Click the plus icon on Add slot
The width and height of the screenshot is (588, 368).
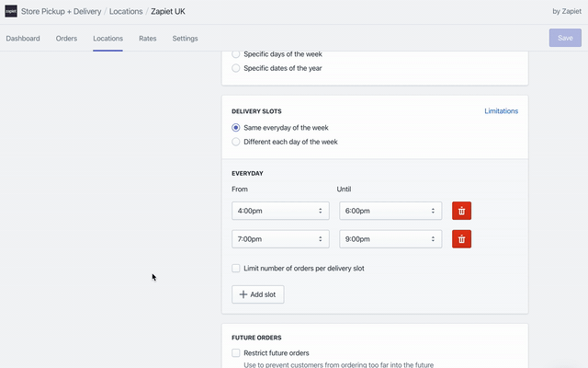[243, 294]
